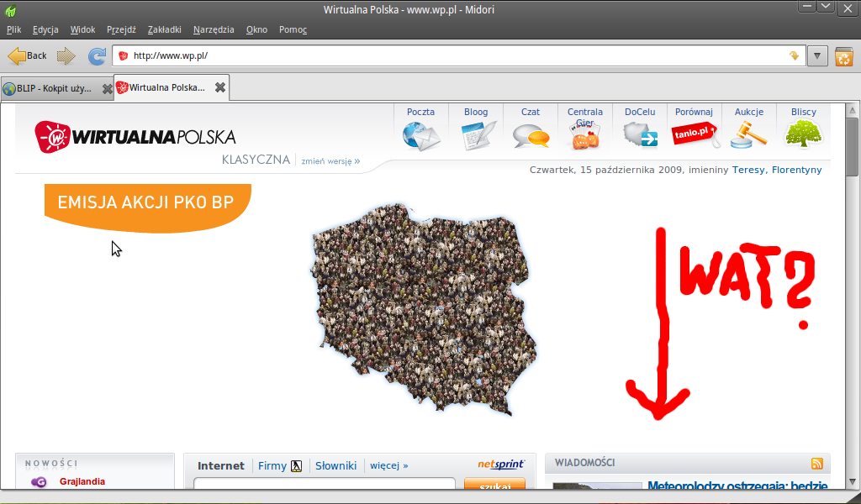Expand the dropdown next to address bar
The image size is (861, 504).
pyautogui.click(x=817, y=56)
